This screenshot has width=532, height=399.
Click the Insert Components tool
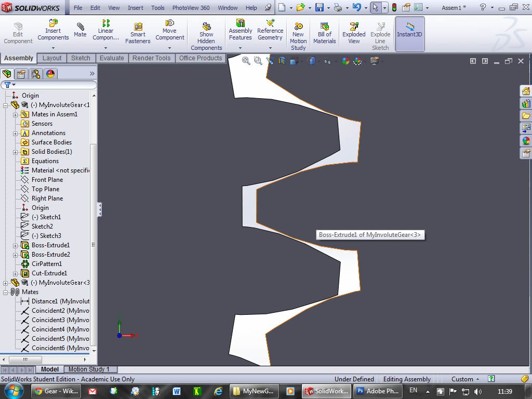tap(53, 31)
